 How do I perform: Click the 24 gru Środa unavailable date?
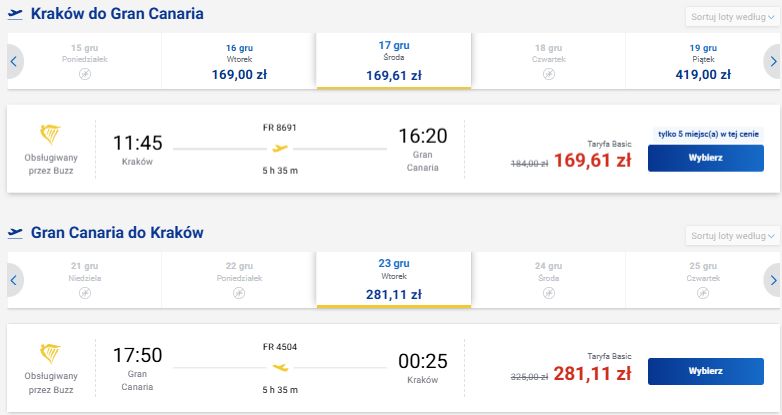(x=548, y=280)
